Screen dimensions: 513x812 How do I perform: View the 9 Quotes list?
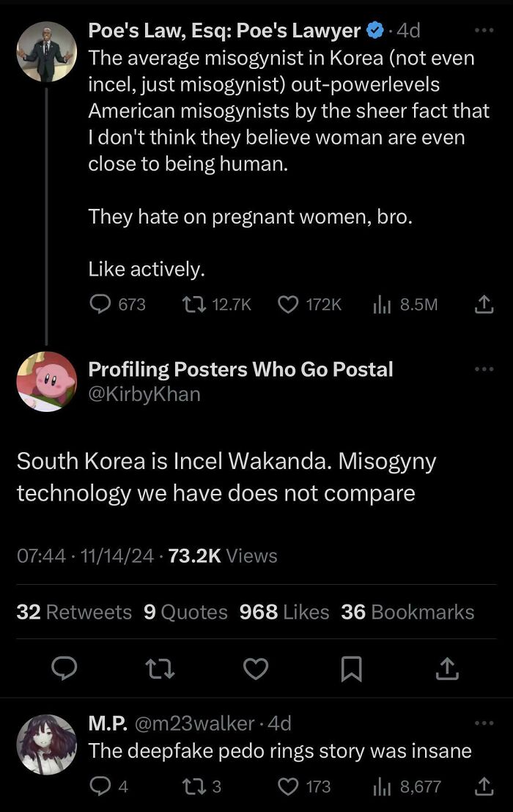(x=182, y=611)
